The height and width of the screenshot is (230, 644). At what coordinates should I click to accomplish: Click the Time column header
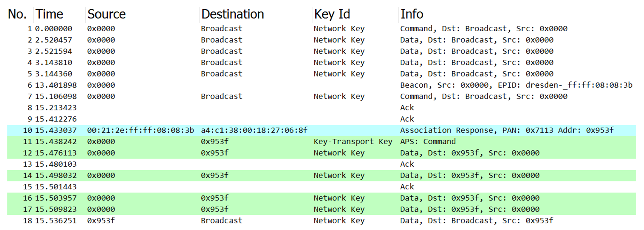point(49,14)
